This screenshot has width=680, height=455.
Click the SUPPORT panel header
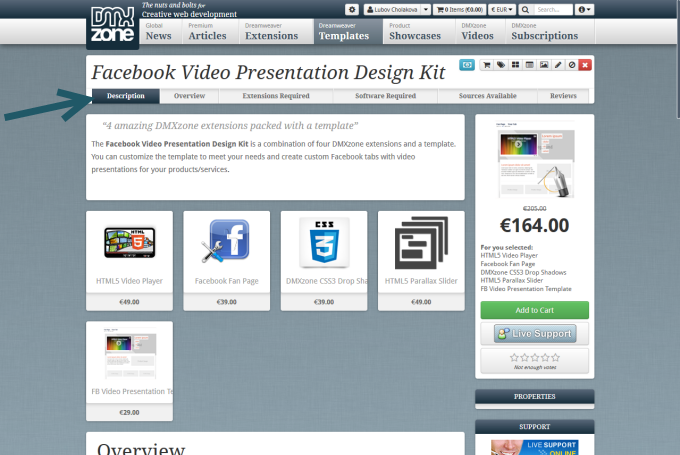[535, 427]
